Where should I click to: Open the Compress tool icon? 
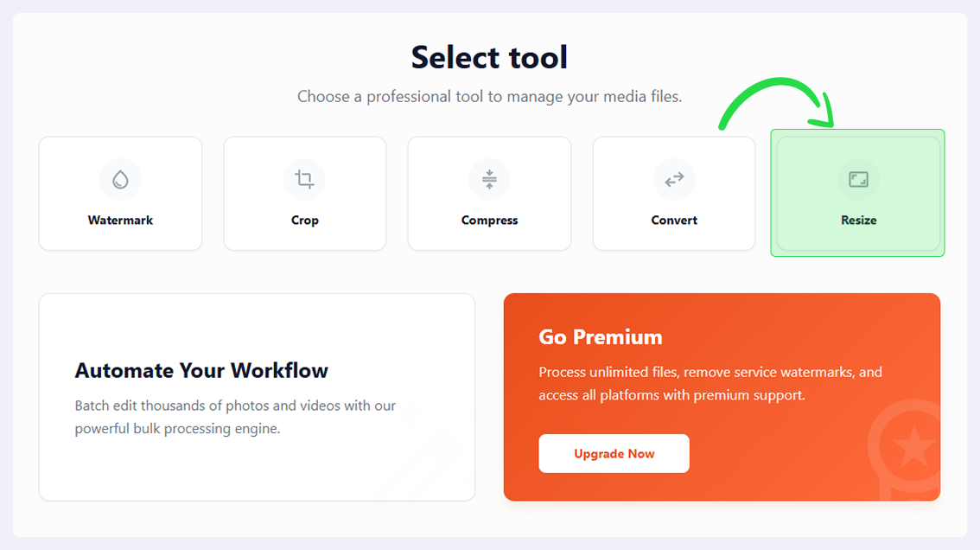(489, 180)
